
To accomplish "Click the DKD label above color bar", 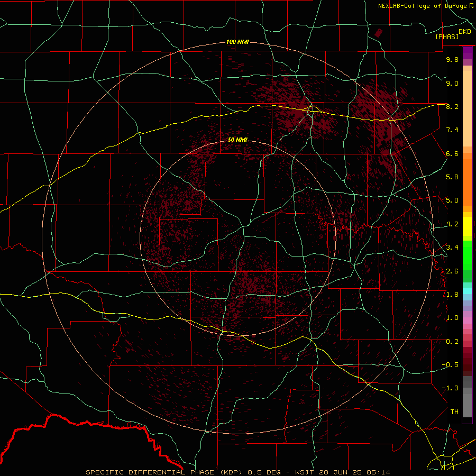I will click(464, 32).
